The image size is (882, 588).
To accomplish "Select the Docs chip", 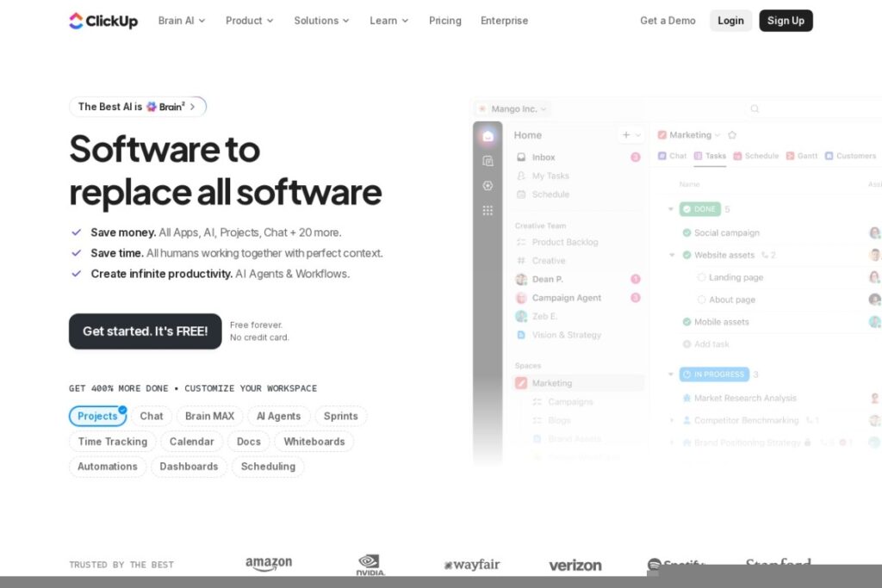I will click(249, 442).
